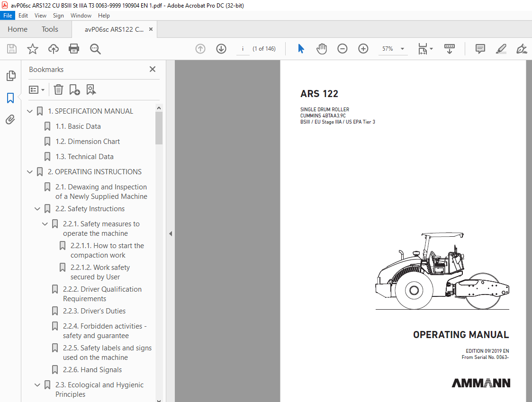Select the avP06sc ARS122 document tab
532x402 pixels.
click(114, 29)
